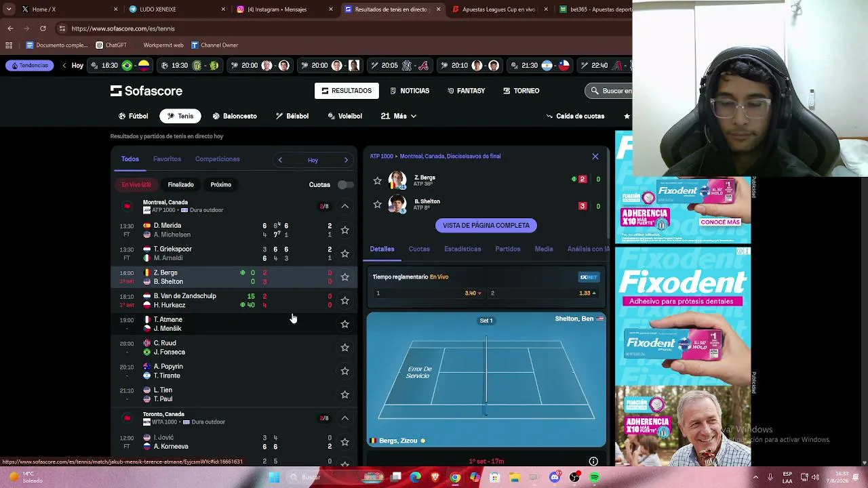Open the Partidos tab in match panel
The height and width of the screenshot is (488, 868).
coord(508,249)
